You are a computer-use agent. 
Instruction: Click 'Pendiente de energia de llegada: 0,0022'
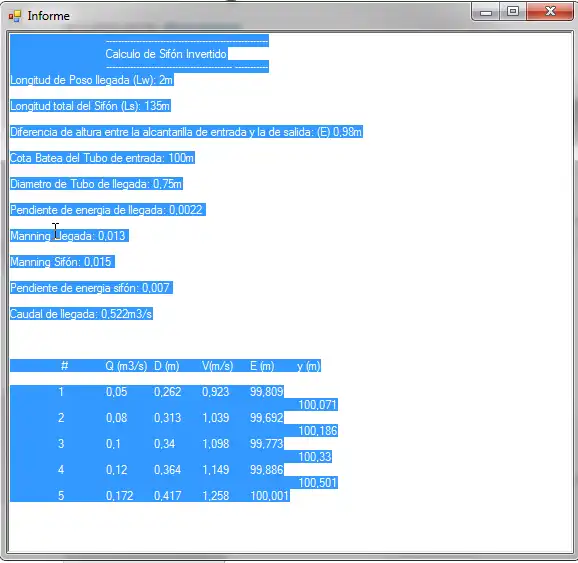107,210
